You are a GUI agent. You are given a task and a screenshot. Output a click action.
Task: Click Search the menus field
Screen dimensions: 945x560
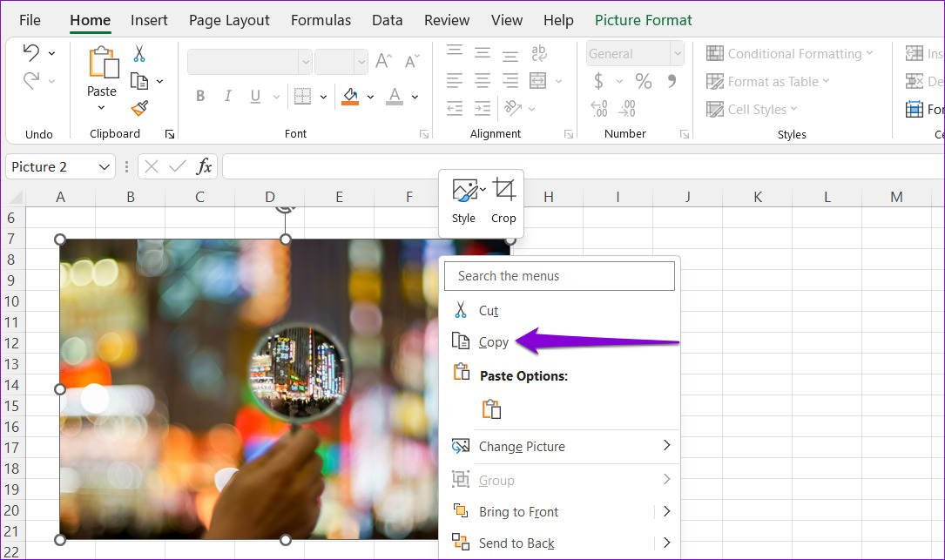pos(559,276)
